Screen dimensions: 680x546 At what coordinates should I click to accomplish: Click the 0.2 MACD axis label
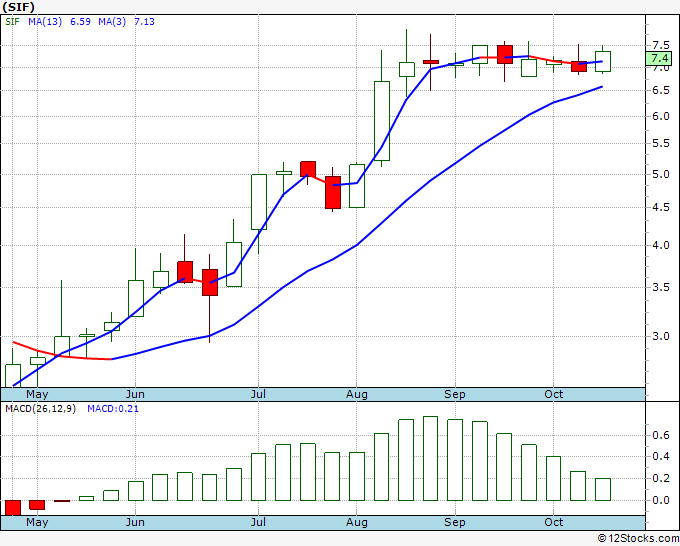(x=661, y=478)
